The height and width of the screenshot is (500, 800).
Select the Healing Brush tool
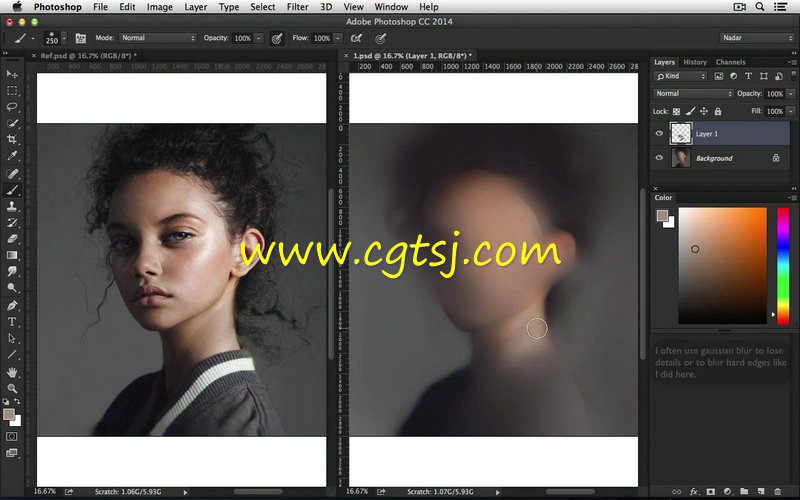tap(12, 173)
